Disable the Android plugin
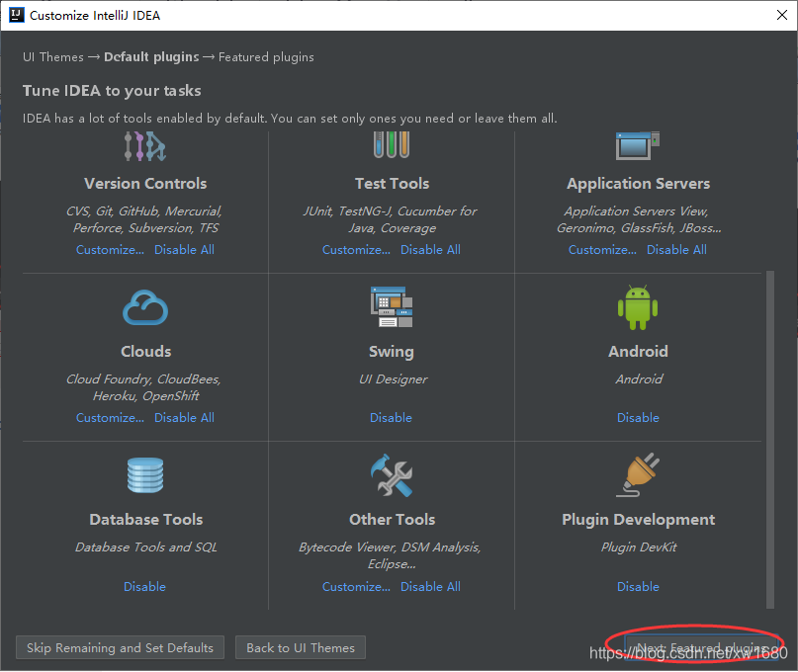Viewport: 798px width, 672px height. pos(638,418)
